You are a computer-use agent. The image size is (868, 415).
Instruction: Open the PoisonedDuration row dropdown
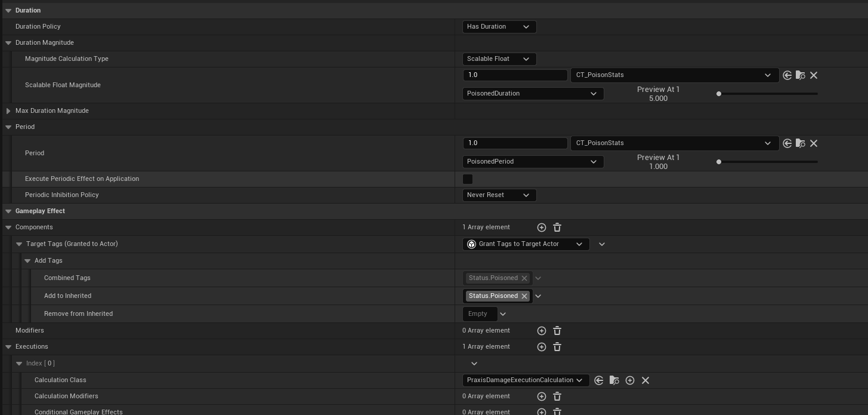(533, 94)
